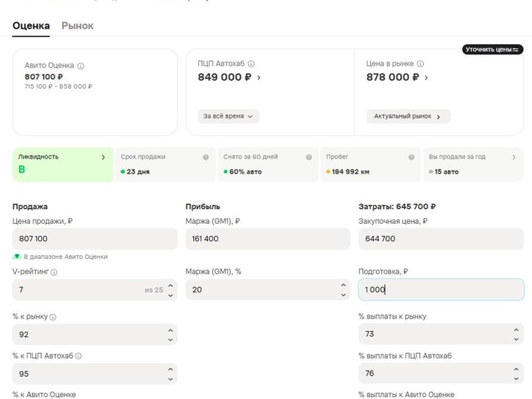Focus the Цена продажи input field
Screen dimensions: 532x399
pos(95,239)
